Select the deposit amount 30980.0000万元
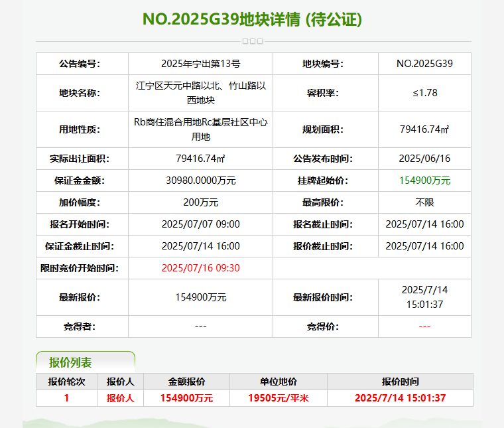 (200, 180)
